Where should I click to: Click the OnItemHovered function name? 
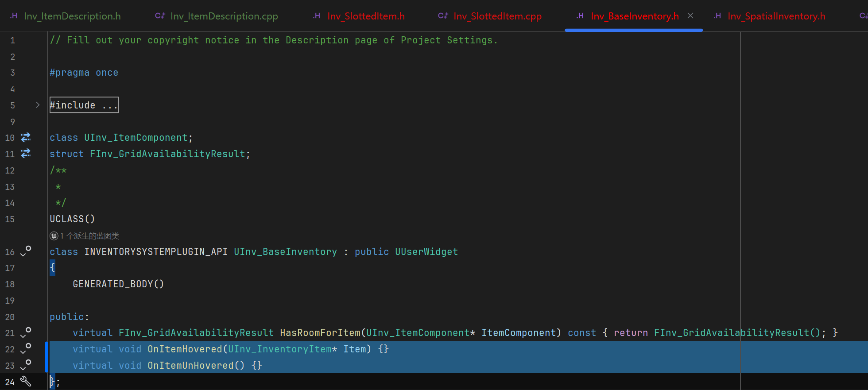[x=185, y=349]
